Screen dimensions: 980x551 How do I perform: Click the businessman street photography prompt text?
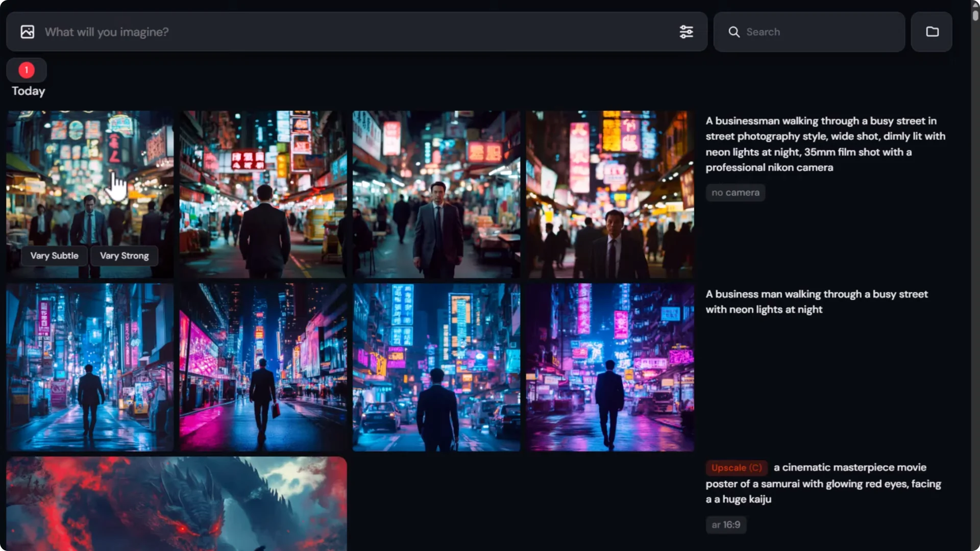tap(824, 144)
